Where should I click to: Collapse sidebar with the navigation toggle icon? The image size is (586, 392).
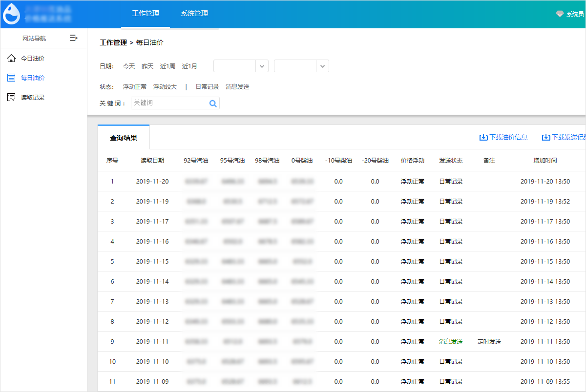[74, 38]
